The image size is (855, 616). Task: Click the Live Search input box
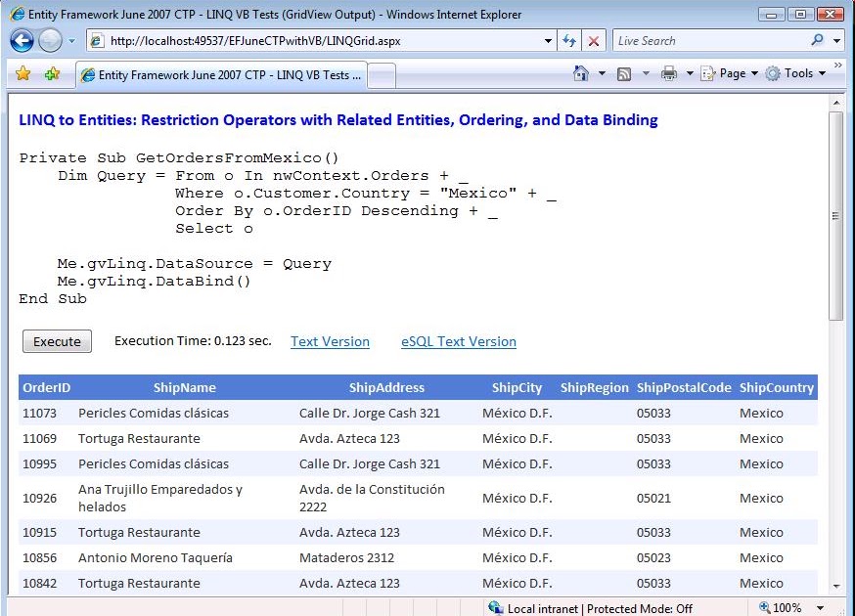click(710, 41)
